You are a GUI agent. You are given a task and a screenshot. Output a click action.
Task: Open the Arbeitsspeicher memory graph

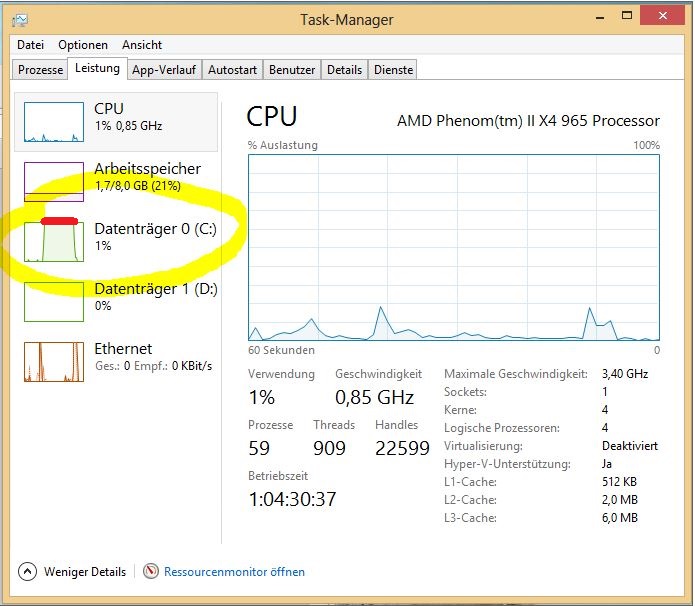[x=54, y=182]
